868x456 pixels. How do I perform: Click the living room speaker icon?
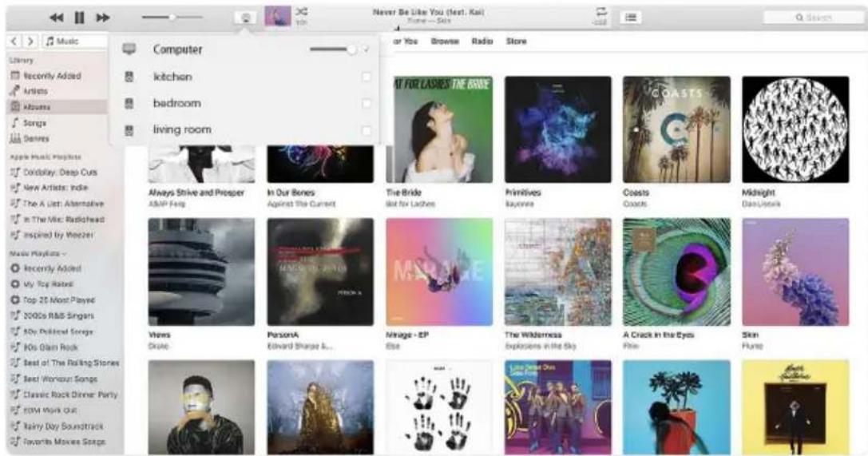tap(129, 131)
